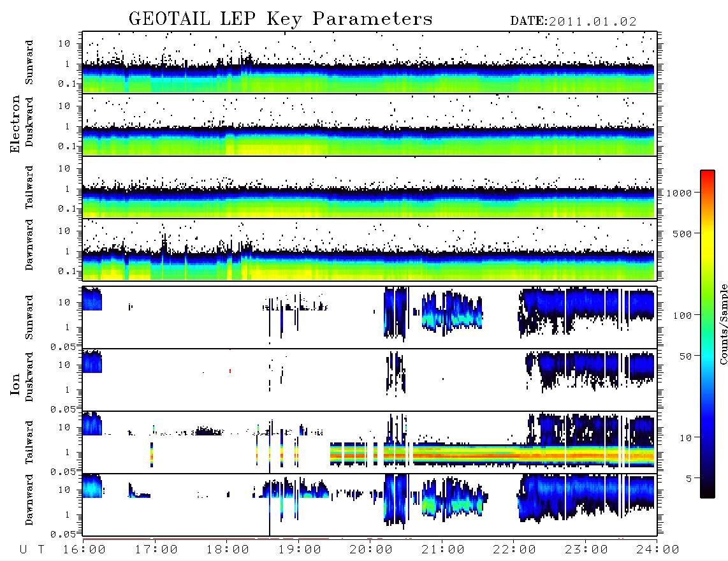Click the 21:00 time axis label

click(443, 550)
